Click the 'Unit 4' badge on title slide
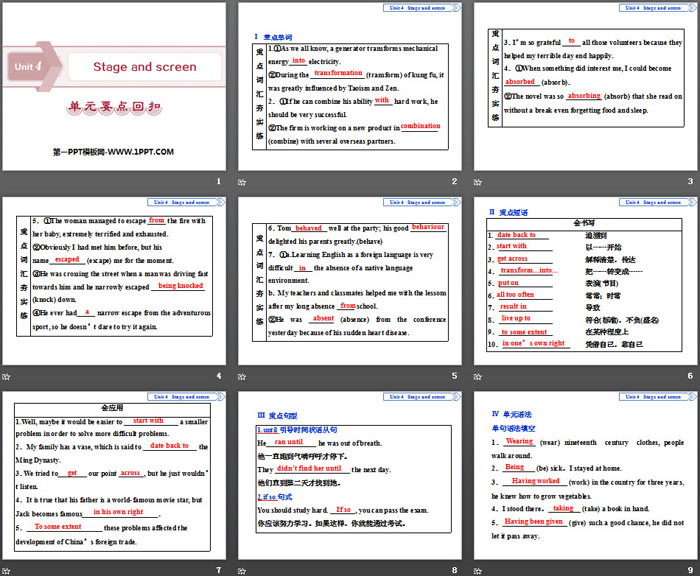 click(28, 68)
